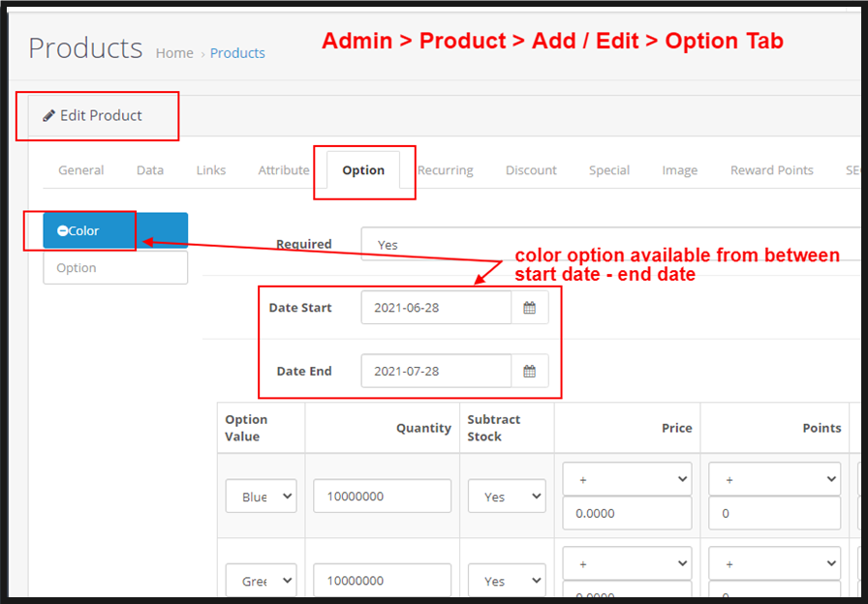
Task: Remove Color option via minus icon
Action: click(x=63, y=231)
